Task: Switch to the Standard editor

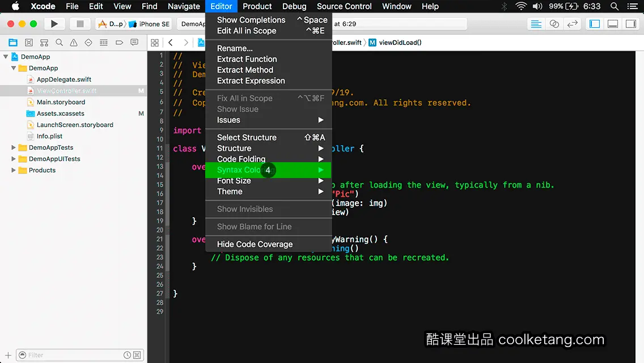Action: pyautogui.click(x=536, y=24)
